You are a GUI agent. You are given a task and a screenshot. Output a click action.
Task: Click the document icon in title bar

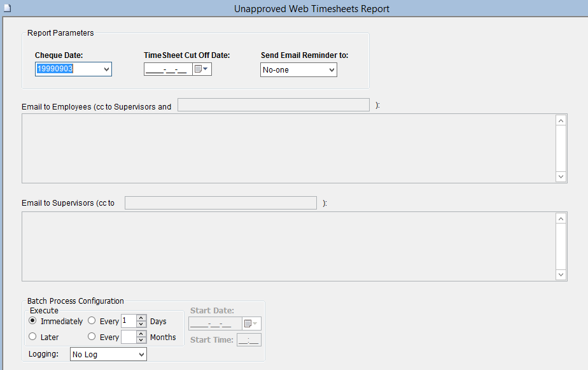point(7,8)
